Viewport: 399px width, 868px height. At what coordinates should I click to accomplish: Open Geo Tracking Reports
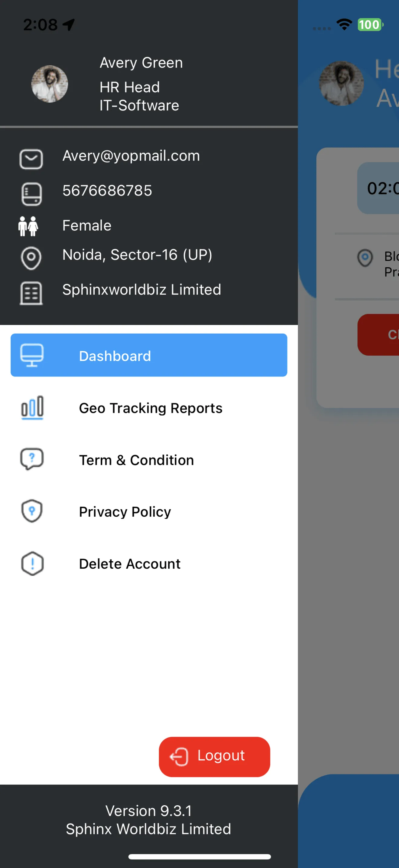149,408
